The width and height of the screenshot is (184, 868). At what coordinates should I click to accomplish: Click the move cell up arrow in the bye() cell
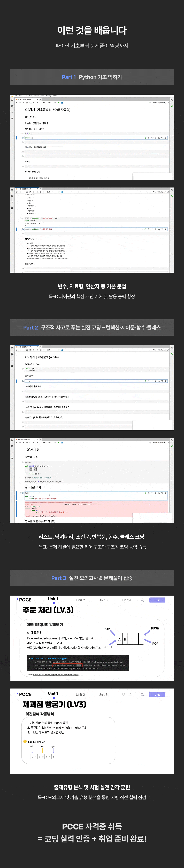click(152, 493)
